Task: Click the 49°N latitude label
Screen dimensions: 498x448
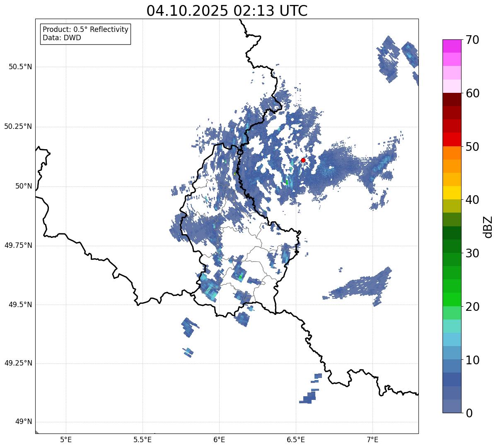Action: click(x=24, y=422)
